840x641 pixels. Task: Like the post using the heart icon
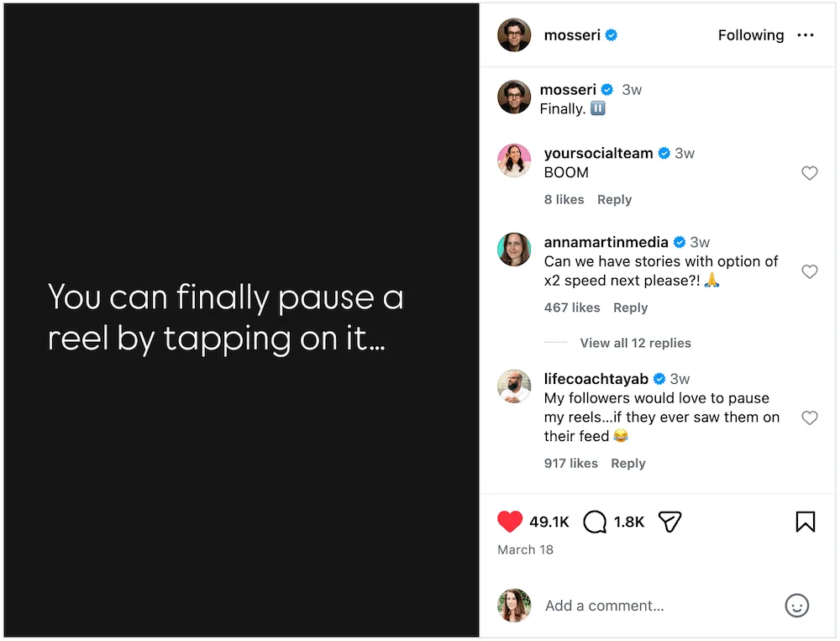(x=509, y=522)
